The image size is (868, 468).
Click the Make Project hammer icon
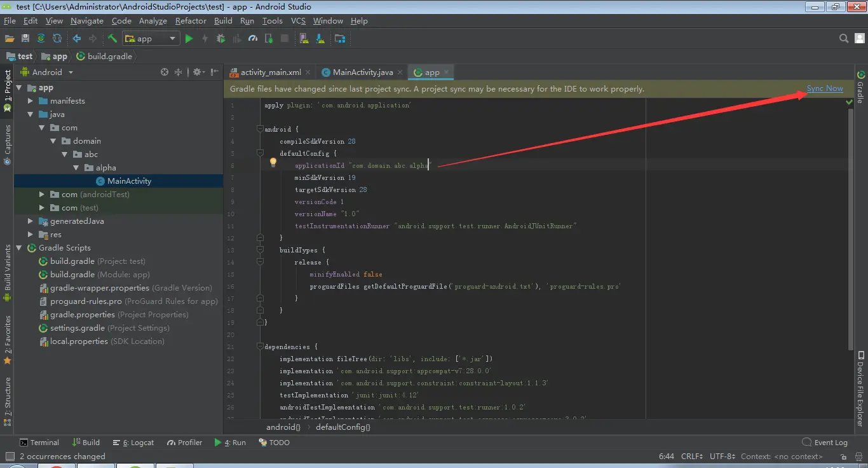112,39
